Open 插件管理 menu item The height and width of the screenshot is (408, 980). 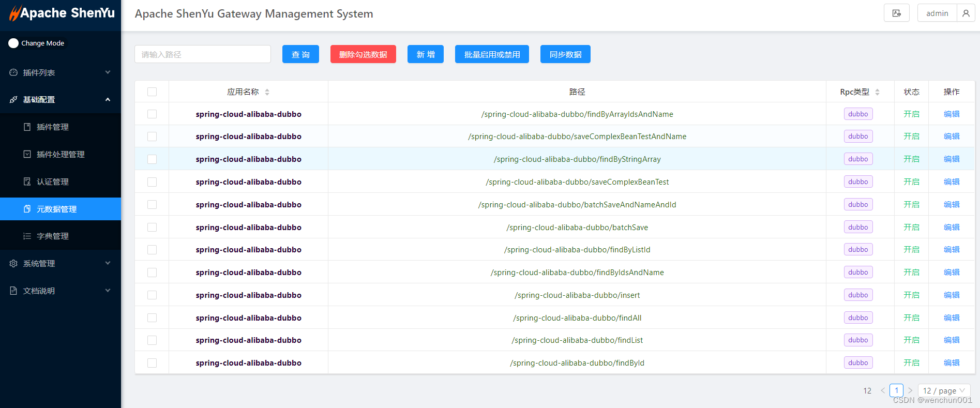pyautogui.click(x=61, y=127)
